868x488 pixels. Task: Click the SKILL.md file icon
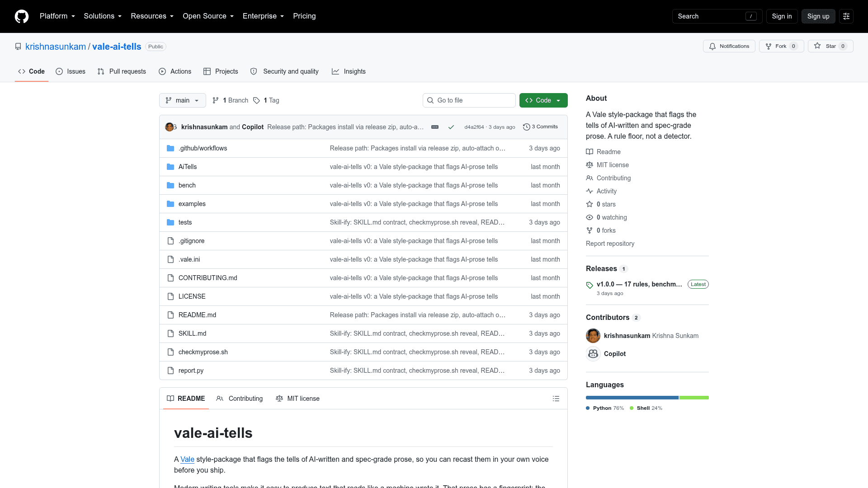click(170, 333)
